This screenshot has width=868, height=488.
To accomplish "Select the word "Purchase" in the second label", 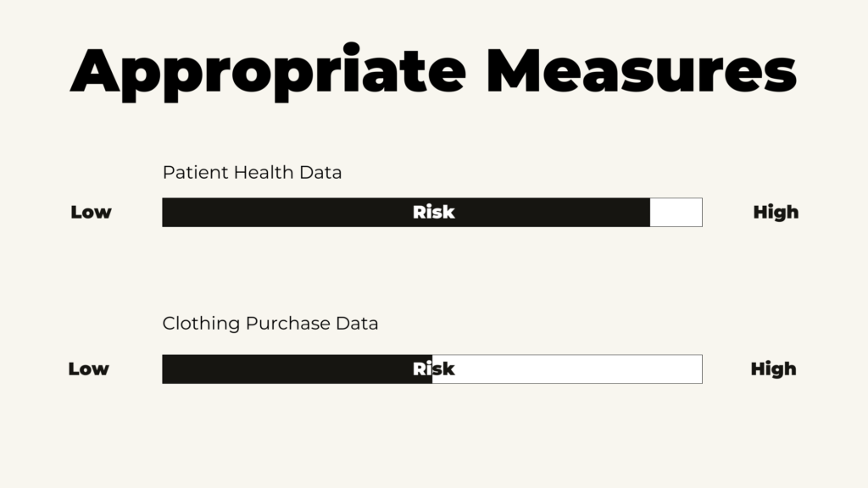I will coord(288,324).
